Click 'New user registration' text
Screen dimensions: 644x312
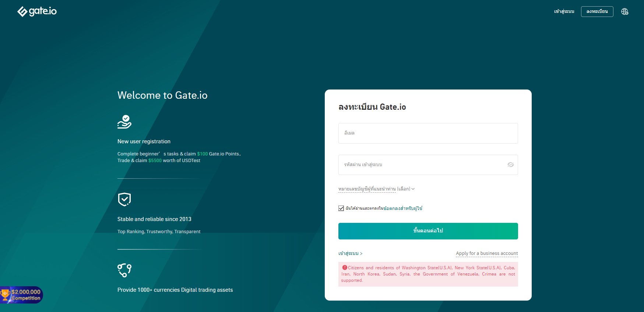[x=144, y=141]
